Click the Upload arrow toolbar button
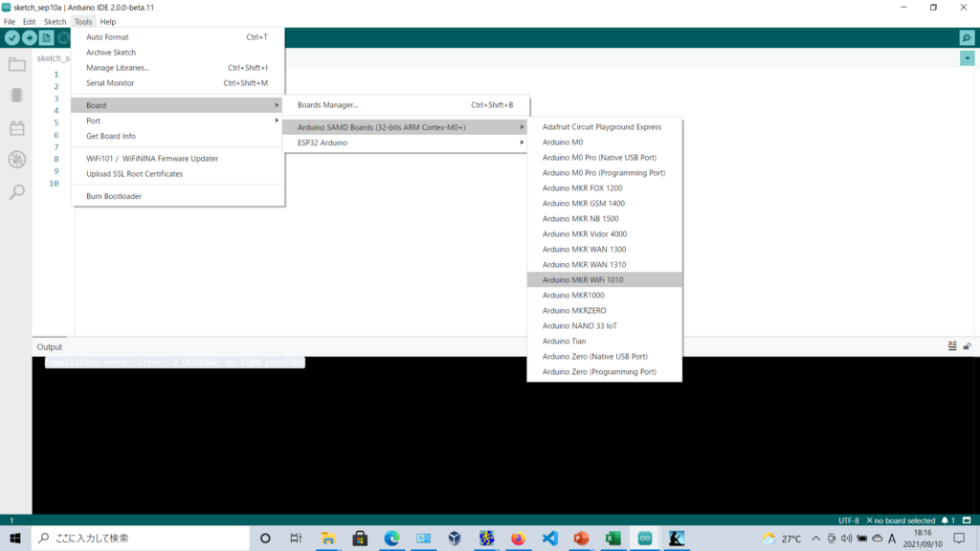The height and width of the screenshot is (551, 980). pos(30,38)
